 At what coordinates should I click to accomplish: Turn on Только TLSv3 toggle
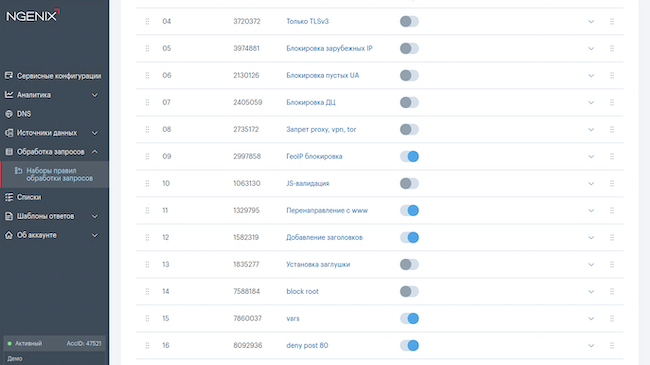click(x=409, y=21)
